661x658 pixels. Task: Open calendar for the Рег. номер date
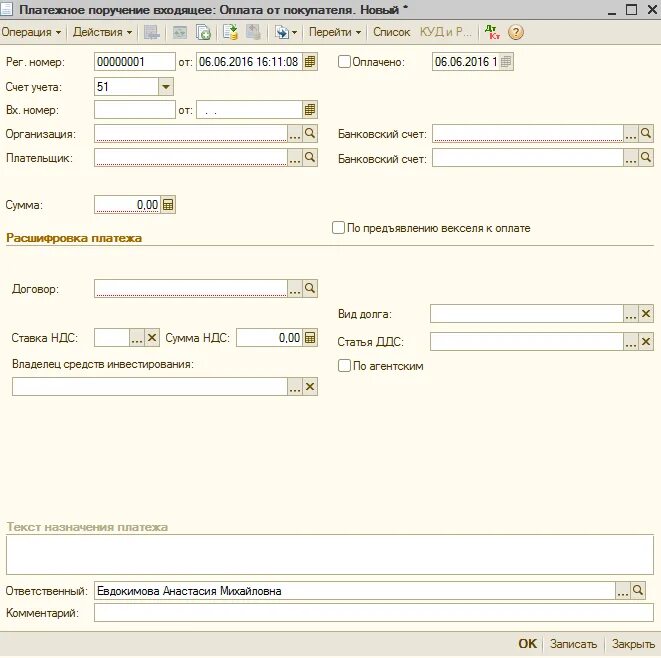pos(310,62)
